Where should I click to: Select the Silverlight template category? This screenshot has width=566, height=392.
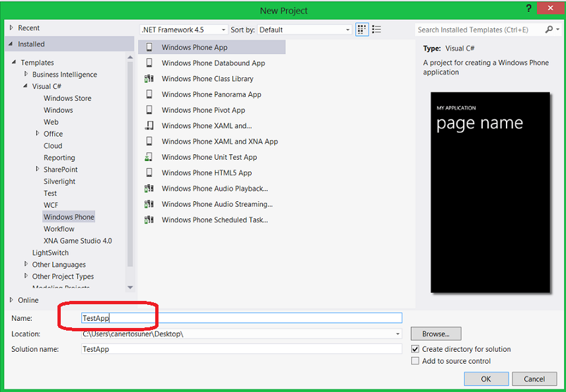59,181
